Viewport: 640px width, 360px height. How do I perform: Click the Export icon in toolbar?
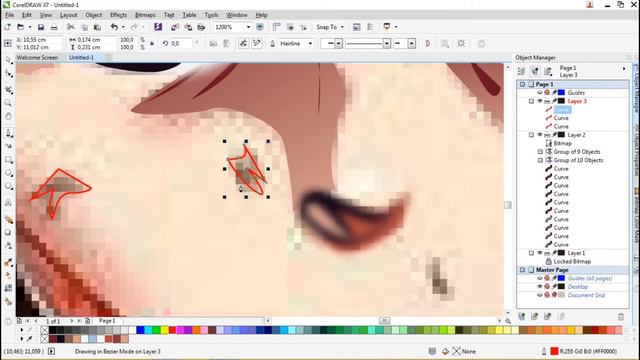pos(188,27)
